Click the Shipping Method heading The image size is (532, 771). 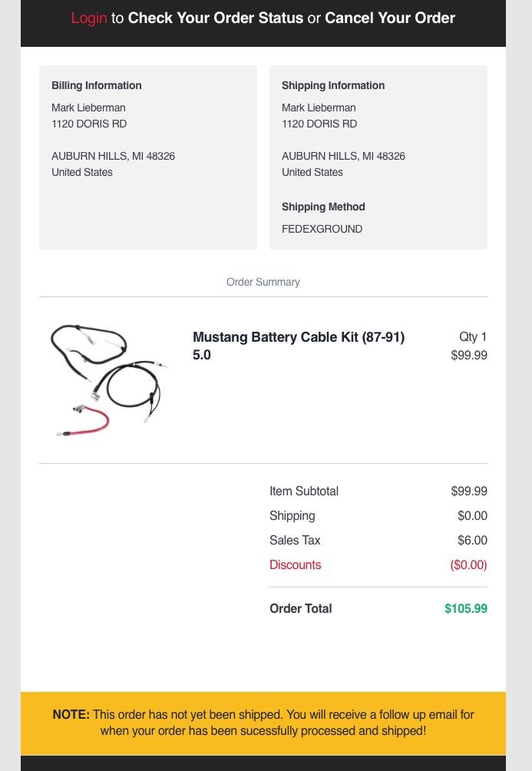[x=323, y=207]
